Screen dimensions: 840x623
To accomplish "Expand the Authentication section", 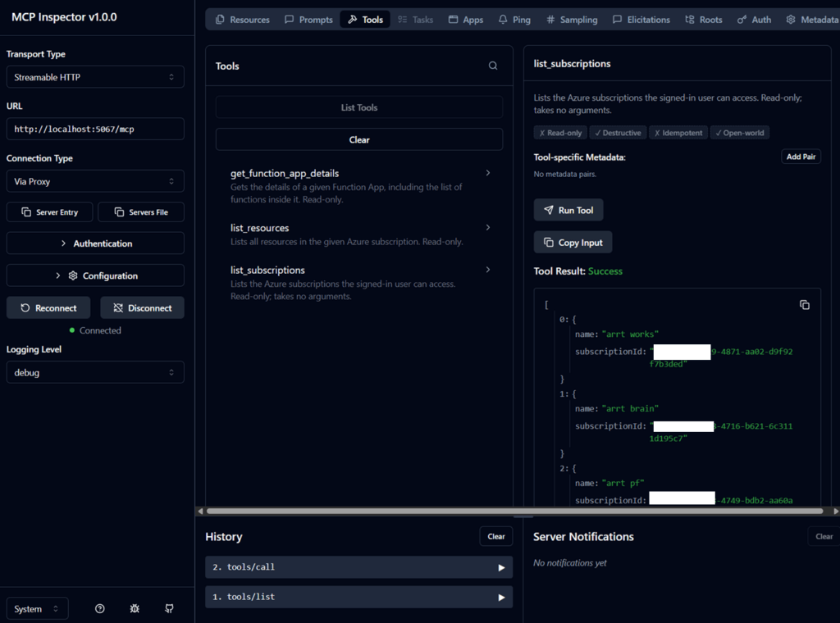I will click(95, 243).
